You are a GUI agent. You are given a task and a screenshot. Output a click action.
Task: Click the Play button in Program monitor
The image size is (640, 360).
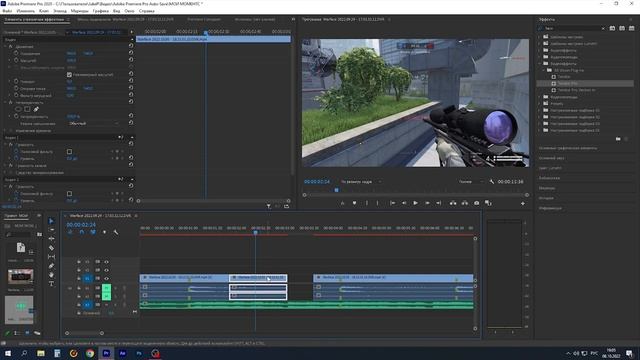point(416,203)
